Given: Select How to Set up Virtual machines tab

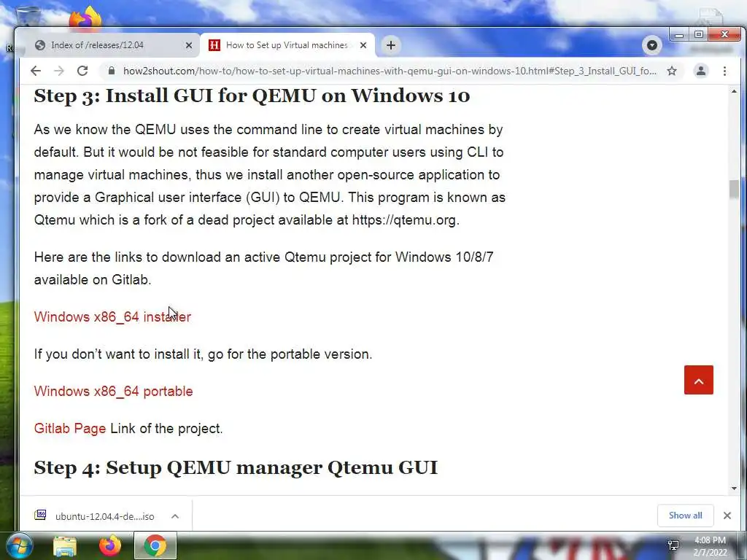Looking at the screenshot, I should [x=287, y=45].
